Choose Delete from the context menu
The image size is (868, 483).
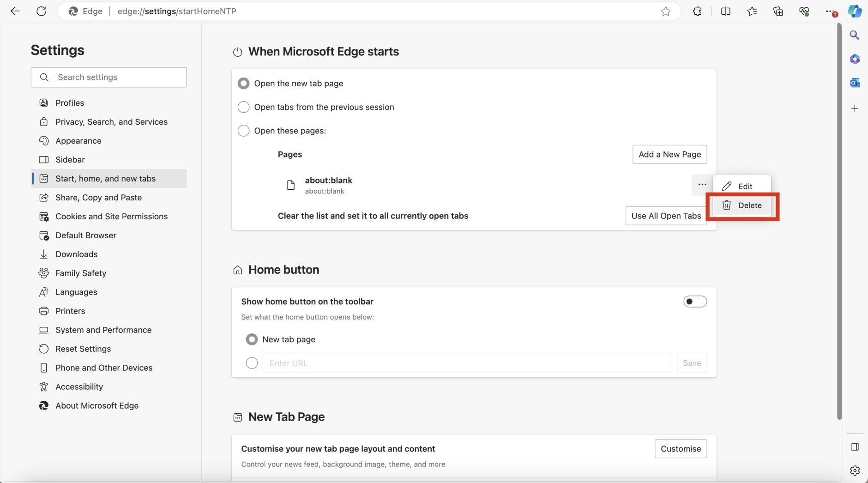(742, 205)
